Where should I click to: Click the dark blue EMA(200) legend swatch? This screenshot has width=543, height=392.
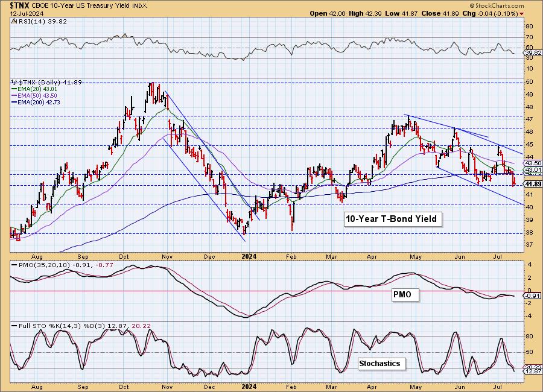pyautogui.click(x=14, y=102)
